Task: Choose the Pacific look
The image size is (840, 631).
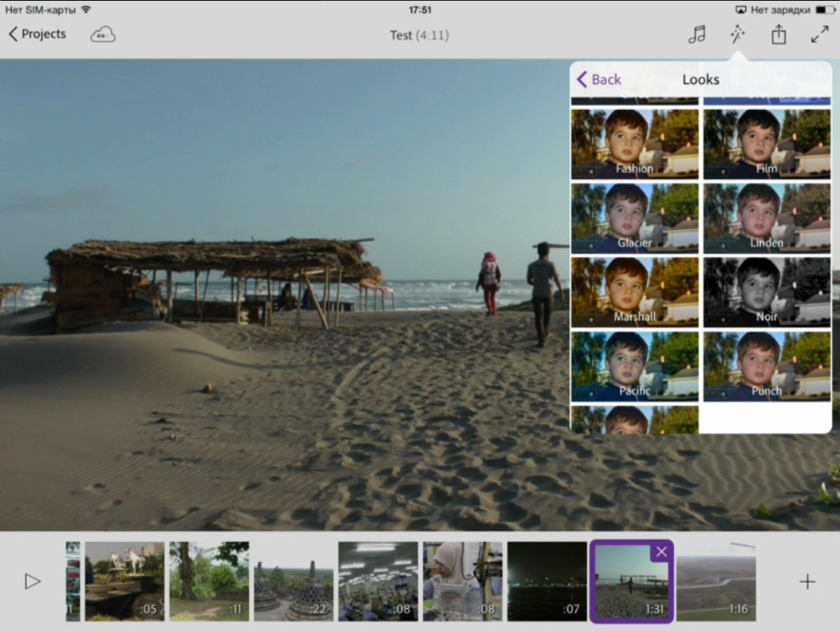Action: (x=635, y=366)
